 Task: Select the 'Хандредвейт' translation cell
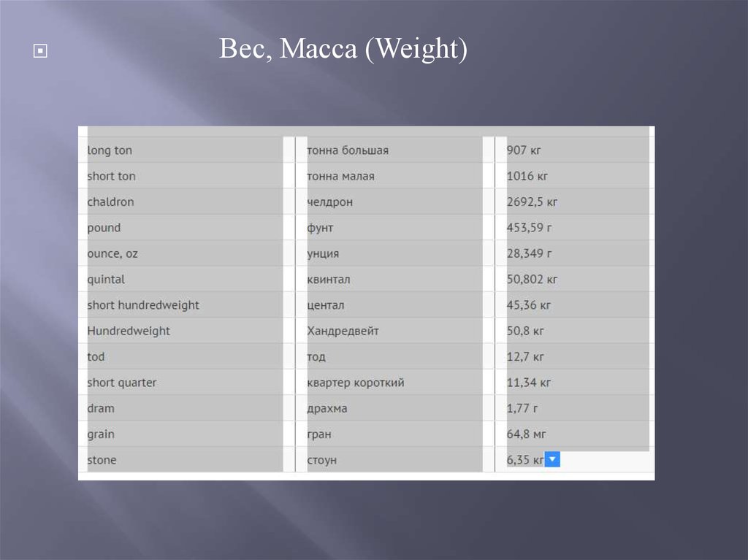click(x=343, y=331)
